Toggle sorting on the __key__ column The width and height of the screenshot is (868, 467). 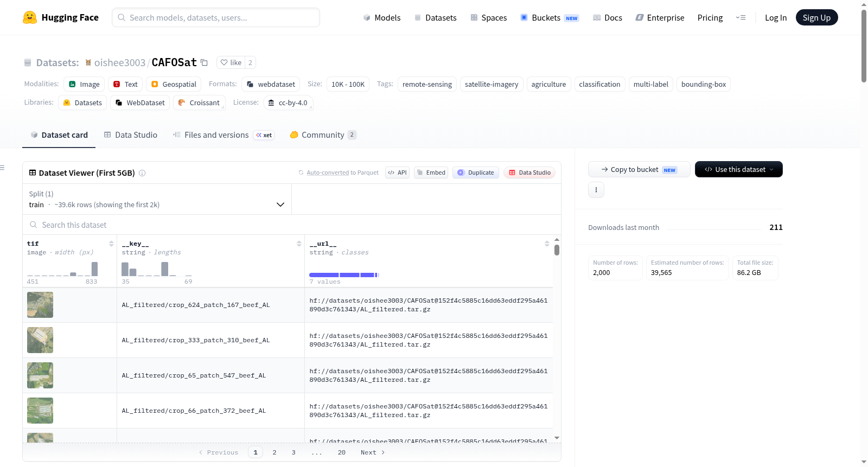click(299, 244)
